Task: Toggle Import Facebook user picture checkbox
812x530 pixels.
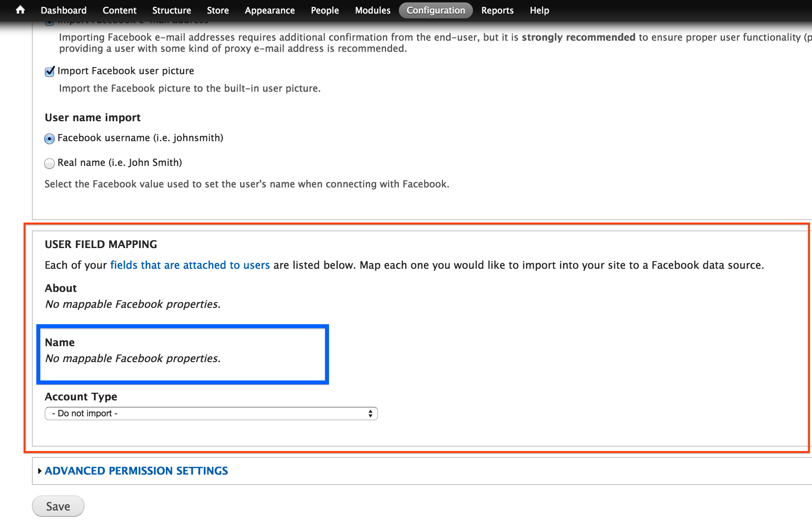Action: [x=49, y=71]
